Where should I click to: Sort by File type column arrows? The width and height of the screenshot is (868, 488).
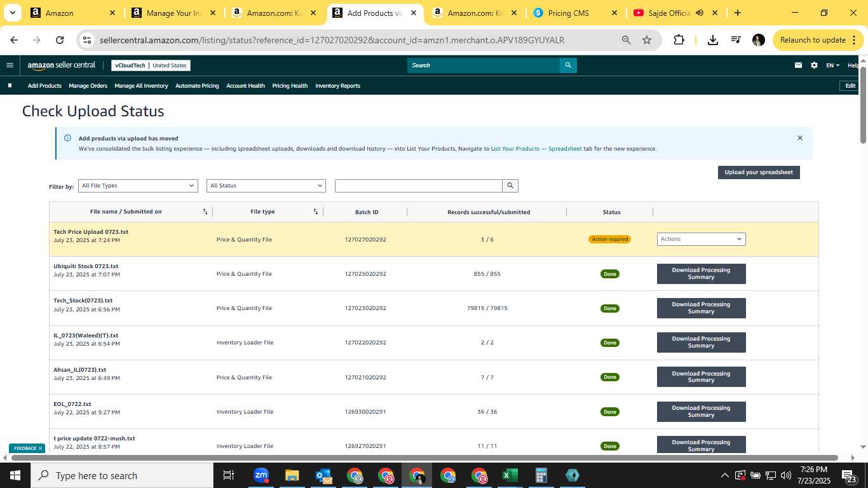pos(316,212)
